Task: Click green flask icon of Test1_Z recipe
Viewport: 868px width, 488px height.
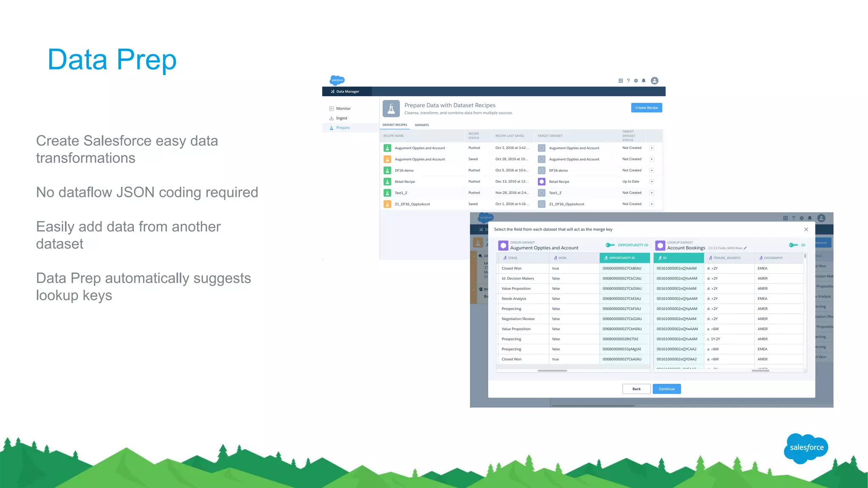Action: pos(387,193)
